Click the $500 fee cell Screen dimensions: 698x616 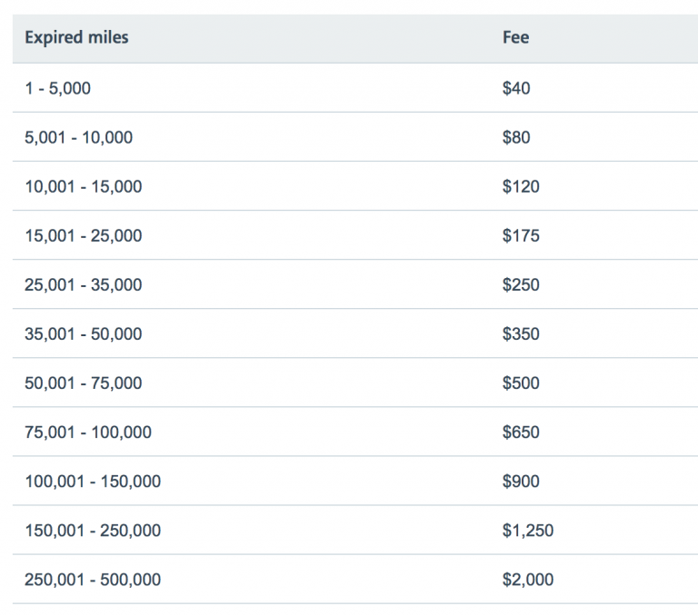click(520, 383)
